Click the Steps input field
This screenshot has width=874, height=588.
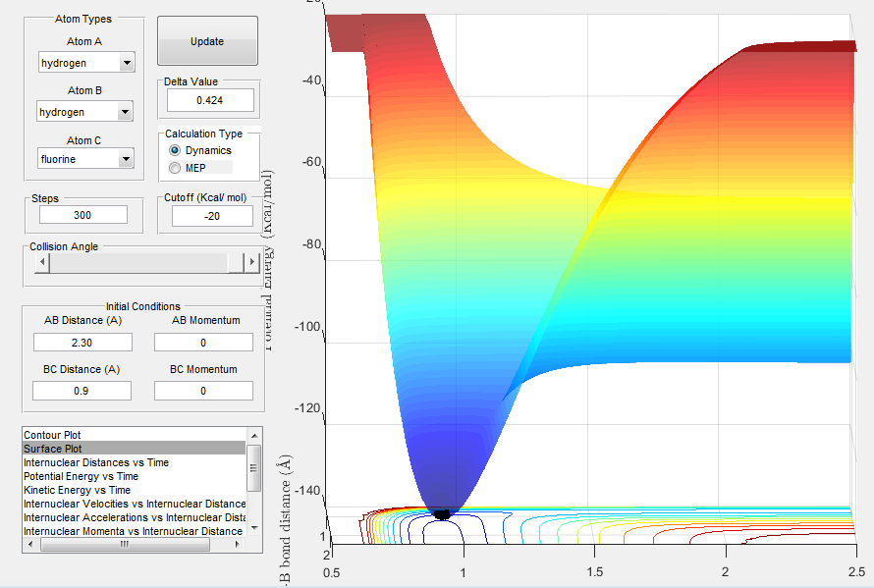(83, 215)
